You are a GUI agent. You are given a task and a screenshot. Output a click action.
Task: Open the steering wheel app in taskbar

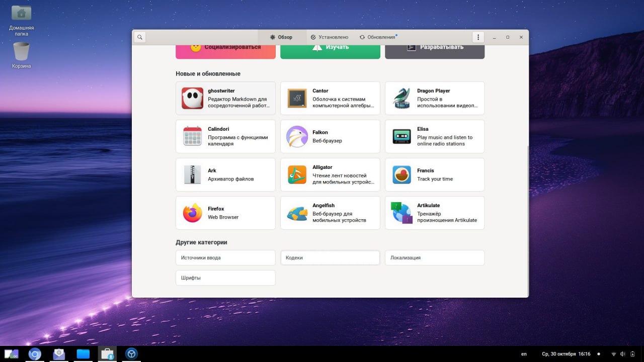pyautogui.click(x=131, y=354)
